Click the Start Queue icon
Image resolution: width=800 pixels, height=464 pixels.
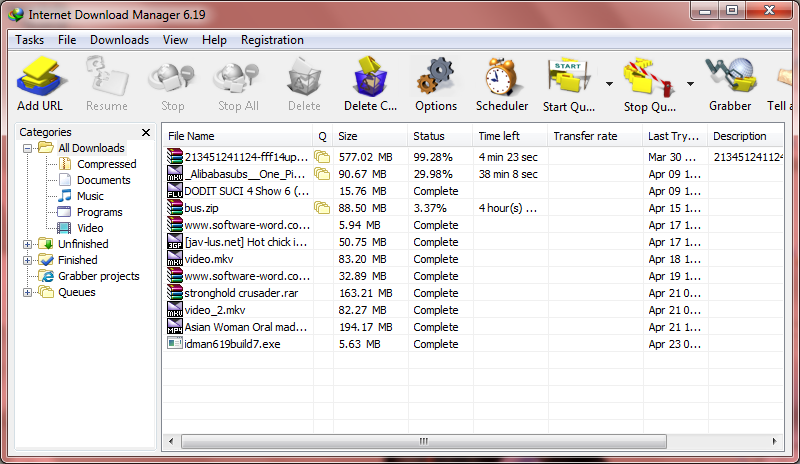[x=569, y=77]
